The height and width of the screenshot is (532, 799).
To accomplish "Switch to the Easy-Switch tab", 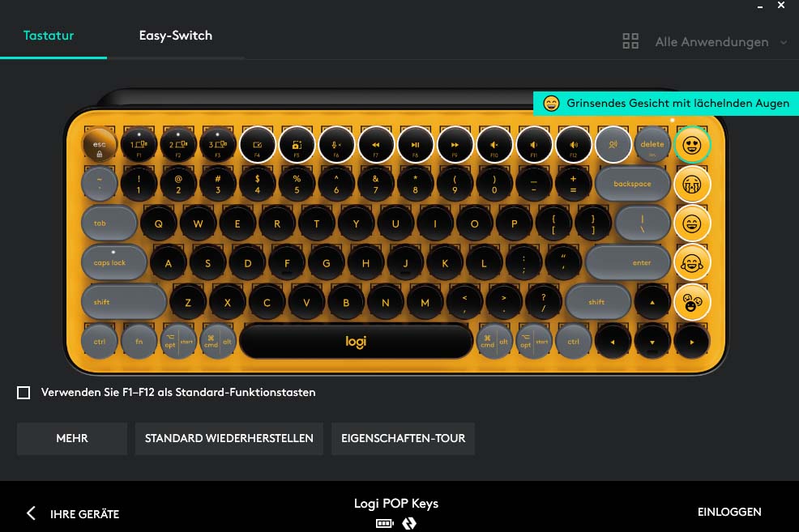I will click(x=176, y=36).
